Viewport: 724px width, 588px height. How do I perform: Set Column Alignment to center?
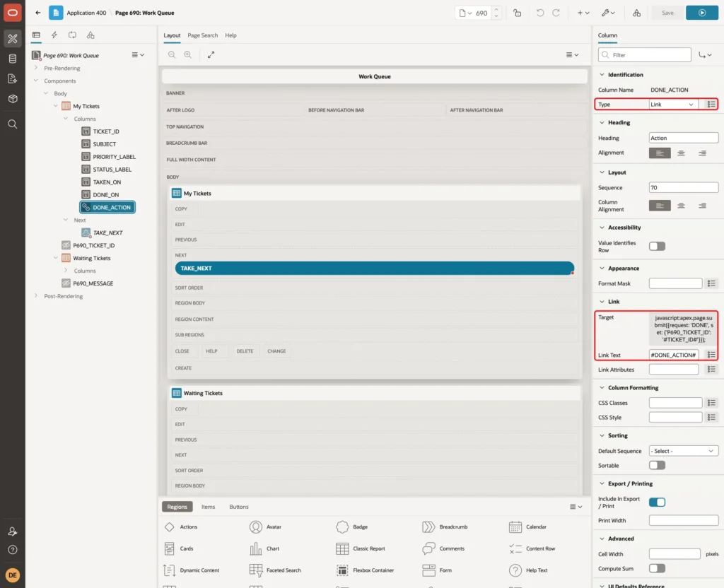click(681, 206)
